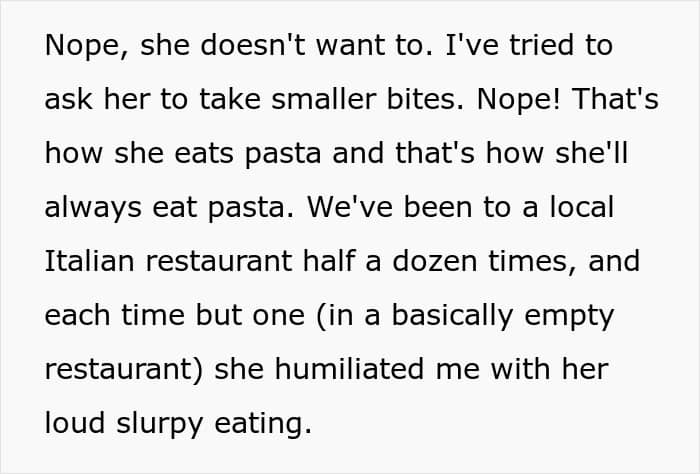Click the word "eats"
Image resolution: width=700 pixels, height=474 pixels.
[x=204, y=153]
